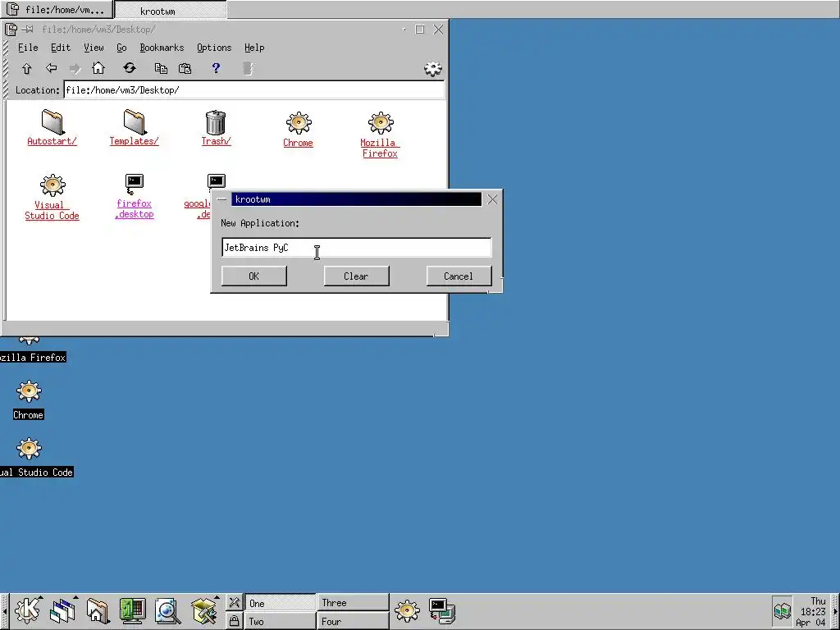Open the Control Center monitor icon in panel

pos(132,610)
